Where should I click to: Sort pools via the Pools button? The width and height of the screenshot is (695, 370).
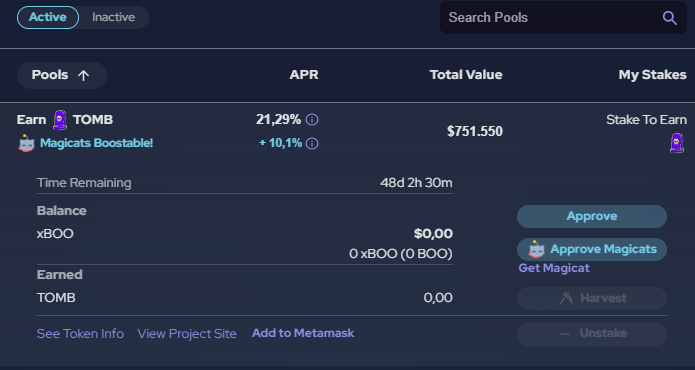click(x=62, y=75)
